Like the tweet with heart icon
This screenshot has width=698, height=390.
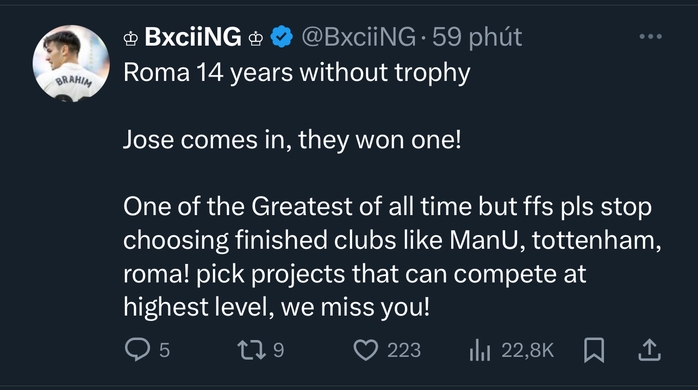click(365, 350)
